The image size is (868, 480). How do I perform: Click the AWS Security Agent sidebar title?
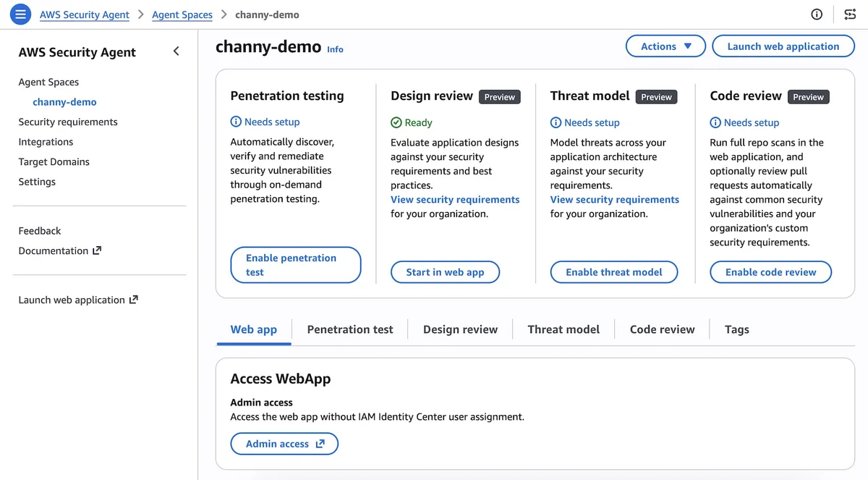[77, 52]
